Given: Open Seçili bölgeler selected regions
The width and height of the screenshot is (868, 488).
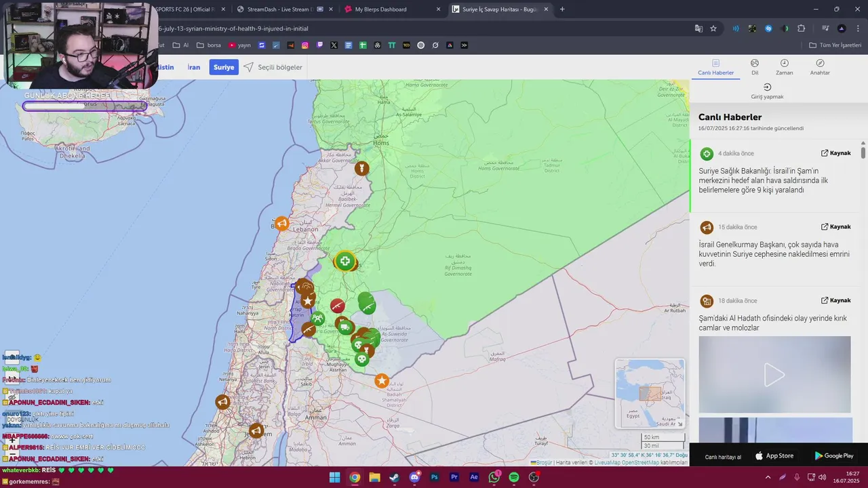Looking at the screenshot, I should (273, 67).
